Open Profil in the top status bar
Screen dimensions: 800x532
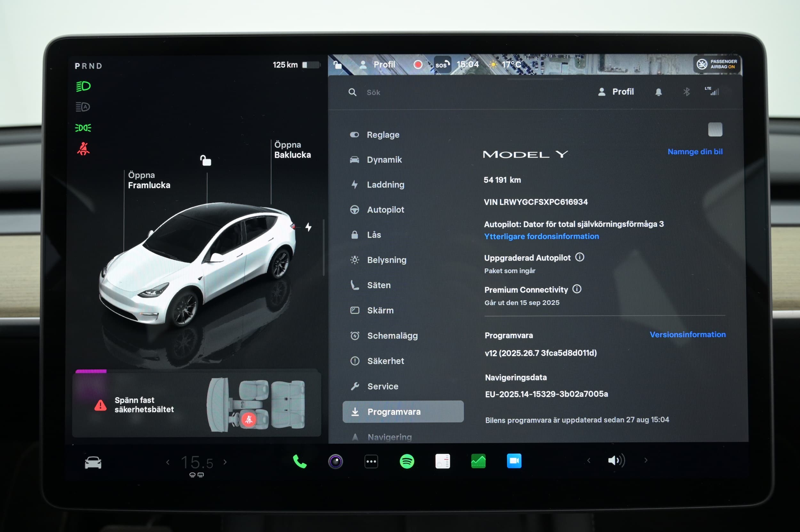pyautogui.click(x=377, y=65)
